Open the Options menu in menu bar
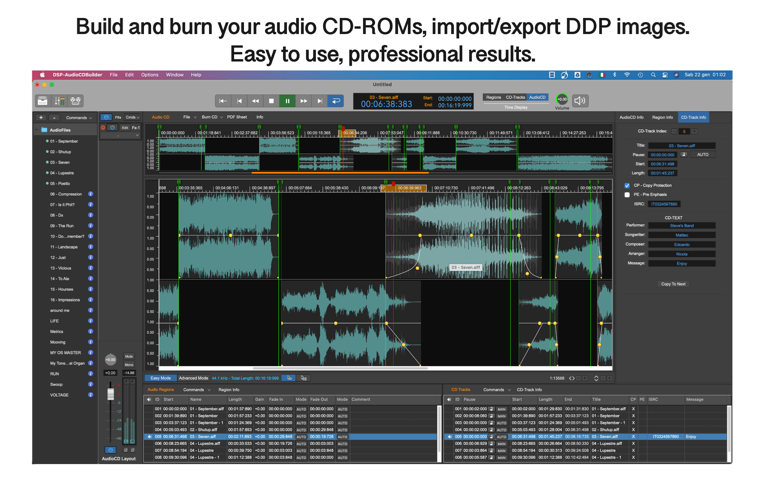Screen dimensions: 765x478 pyautogui.click(x=149, y=75)
